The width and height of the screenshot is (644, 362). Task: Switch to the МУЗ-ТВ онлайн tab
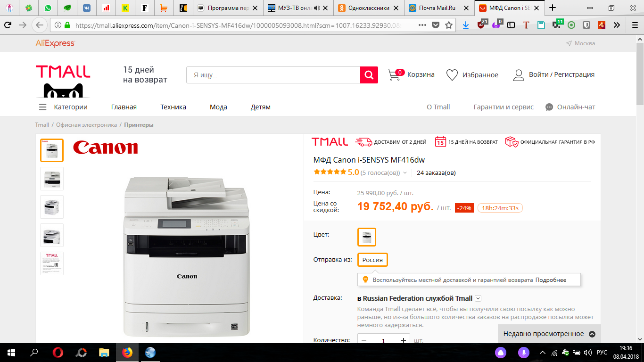[298, 8]
